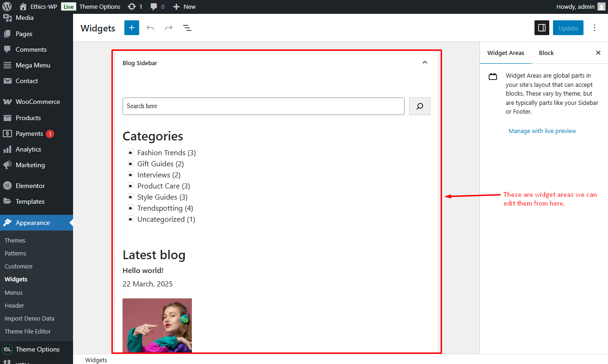The image size is (608, 364).
Task: Click the Uncategorized (1) category
Action: 166,219
